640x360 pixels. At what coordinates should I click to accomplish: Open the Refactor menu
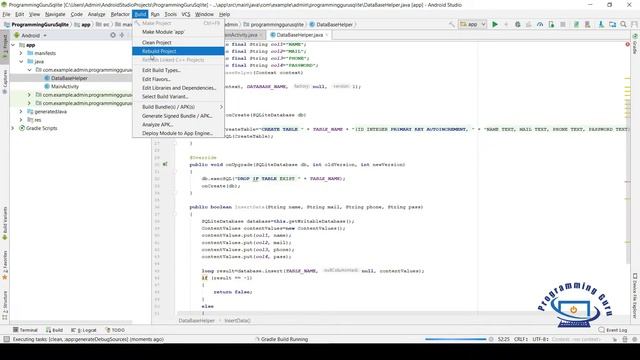click(x=120, y=14)
